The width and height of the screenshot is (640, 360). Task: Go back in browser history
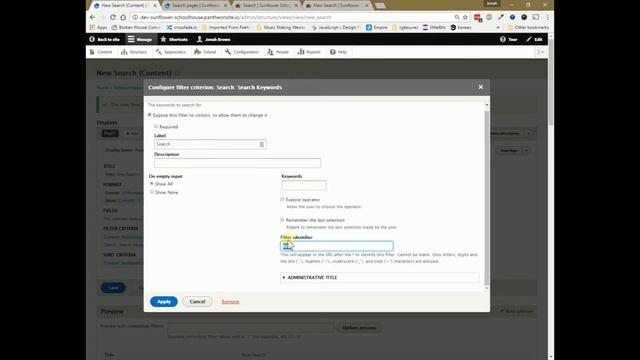tap(93, 17)
